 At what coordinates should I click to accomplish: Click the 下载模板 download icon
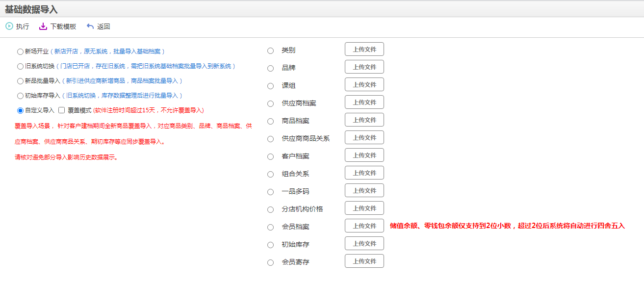43,26
